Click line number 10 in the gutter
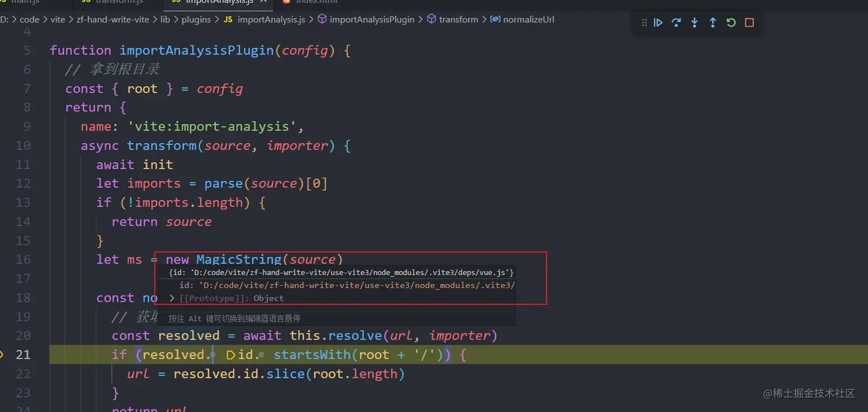The width and height of the screenshot is (868, 412). (x=23, y=146)
